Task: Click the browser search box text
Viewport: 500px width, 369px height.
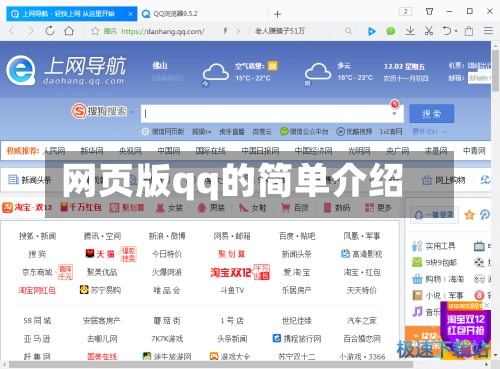Action: click(x=280, y=31)
